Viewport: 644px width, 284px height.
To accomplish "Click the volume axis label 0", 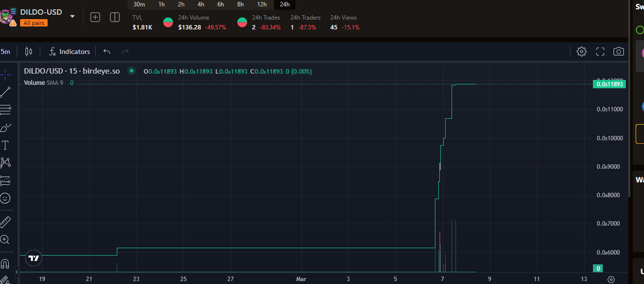I will 598,268.
